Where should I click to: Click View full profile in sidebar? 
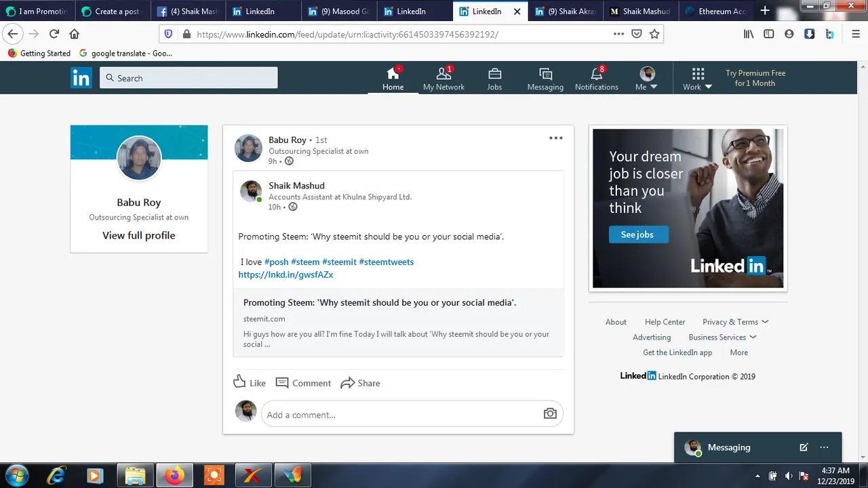click(x=138, y=235)
